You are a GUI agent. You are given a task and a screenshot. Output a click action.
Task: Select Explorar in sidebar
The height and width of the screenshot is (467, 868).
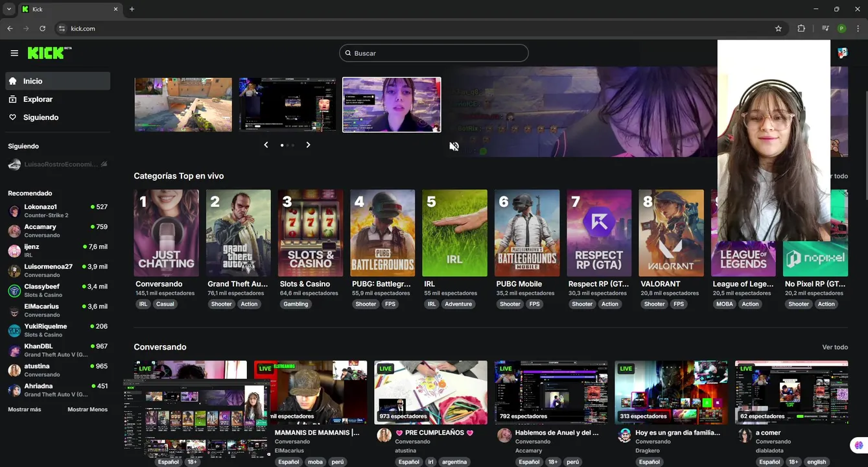point(58,99)
